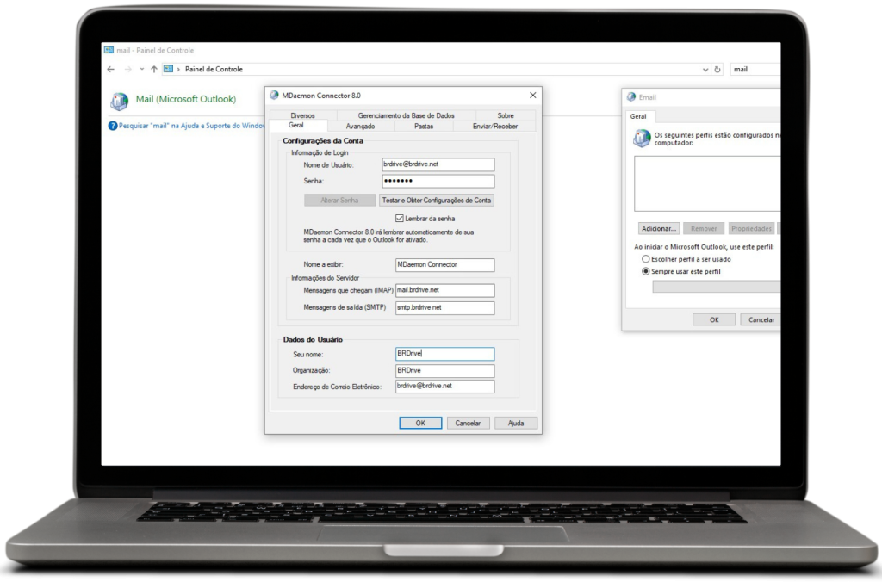882x588 pixels.
Task: Open Ajuda in the MDaemon Connector dialog
Action: 516,424
